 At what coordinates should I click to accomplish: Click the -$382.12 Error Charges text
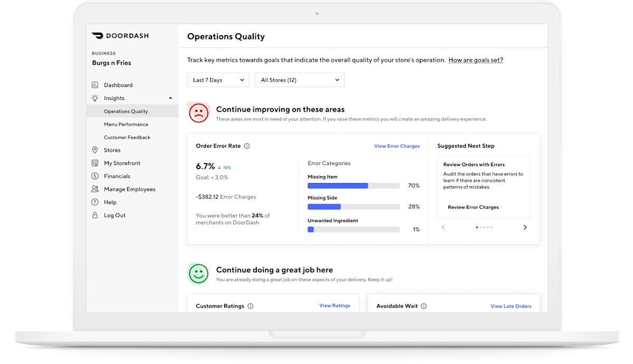pyautogui.click(x=226, y=197)
